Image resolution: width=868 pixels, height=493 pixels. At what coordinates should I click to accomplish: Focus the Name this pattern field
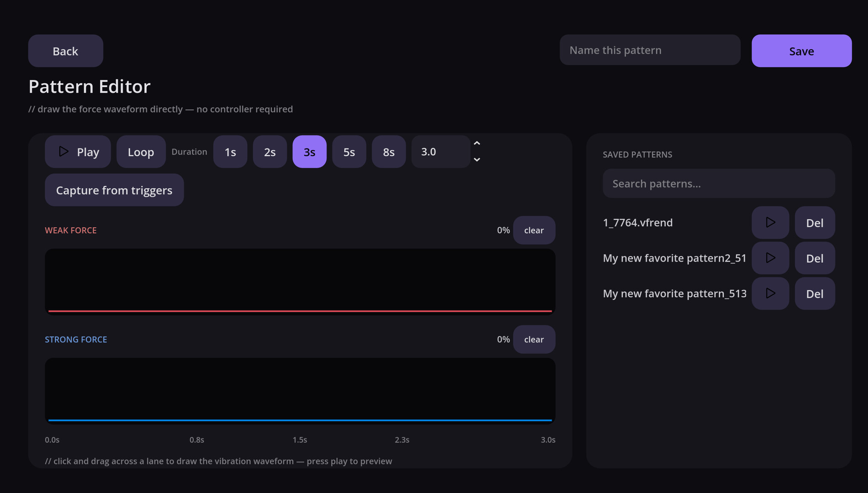point(650,50)
